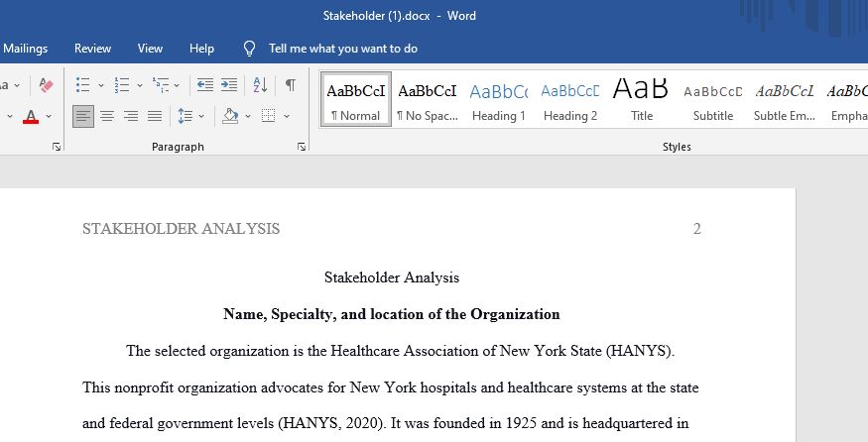Open font color dropdown arrow
Image resolution: width=868 pixels, height=442 pixels.
pyautogui.click(x=49, y=116)
